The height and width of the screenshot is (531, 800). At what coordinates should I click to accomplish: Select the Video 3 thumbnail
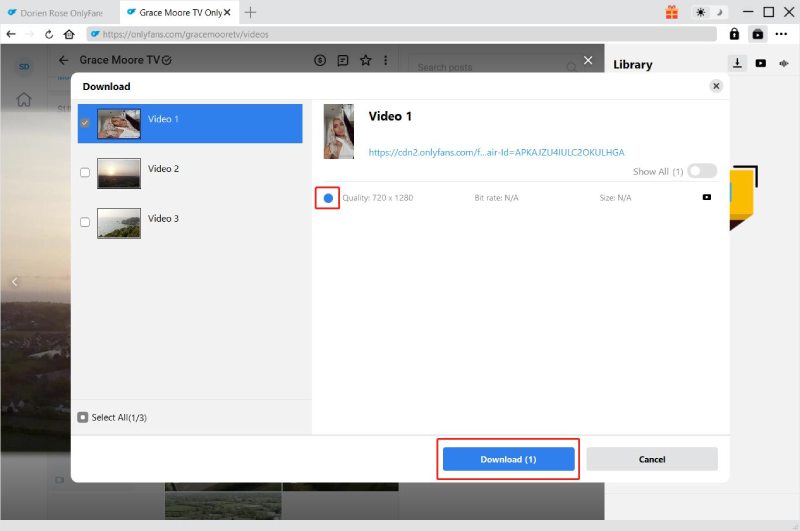pos(119,223)
